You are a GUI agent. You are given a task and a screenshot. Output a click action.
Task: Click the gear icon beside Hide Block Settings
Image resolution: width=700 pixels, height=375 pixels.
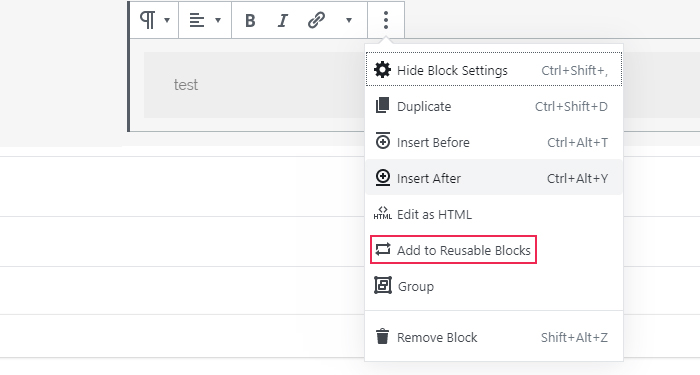point(382,70)
